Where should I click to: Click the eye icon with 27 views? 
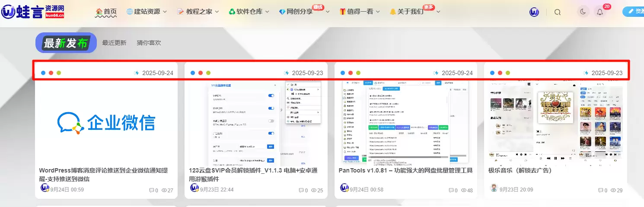164,190
